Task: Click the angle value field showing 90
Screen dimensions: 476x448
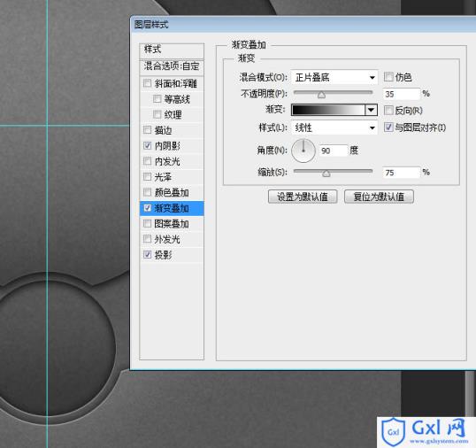Action: click(333, 151)
